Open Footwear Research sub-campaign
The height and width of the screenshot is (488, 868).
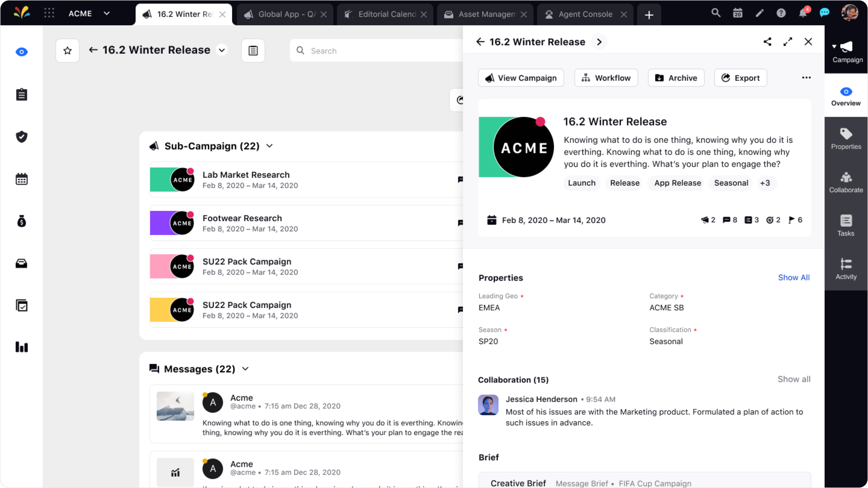306,223
